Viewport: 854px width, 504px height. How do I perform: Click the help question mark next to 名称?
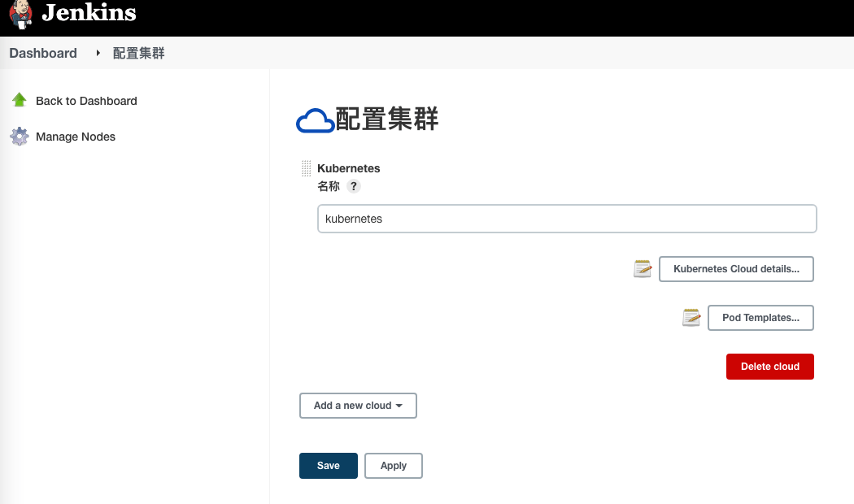[x=353, y=186]
